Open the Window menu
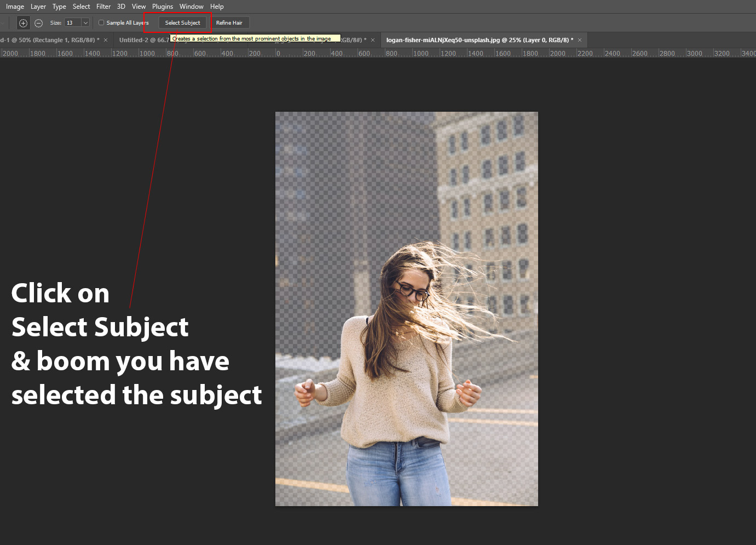 [191, 7]
